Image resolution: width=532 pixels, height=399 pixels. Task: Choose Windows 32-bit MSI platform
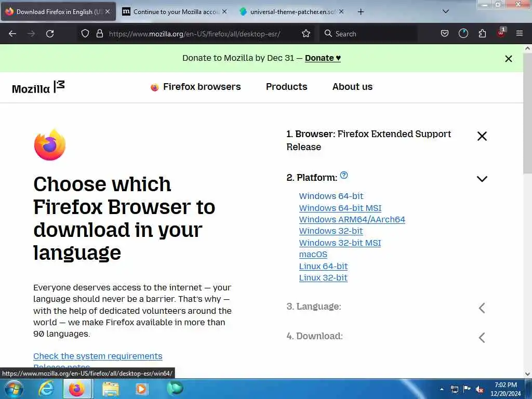coord(340,243)
